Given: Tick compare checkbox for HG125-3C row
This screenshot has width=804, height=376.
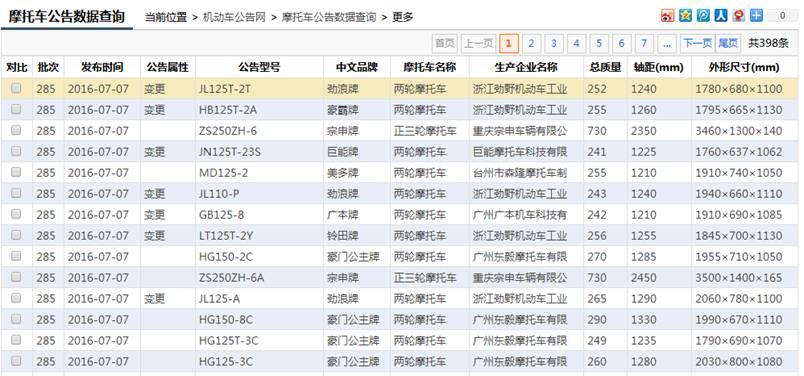Looking at the screenshot, I should 16,361.
